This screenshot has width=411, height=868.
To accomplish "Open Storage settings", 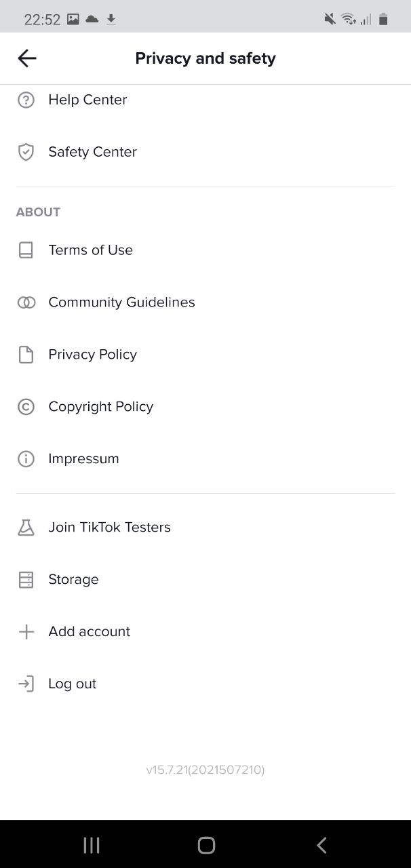I will click(x=73, y=579).
